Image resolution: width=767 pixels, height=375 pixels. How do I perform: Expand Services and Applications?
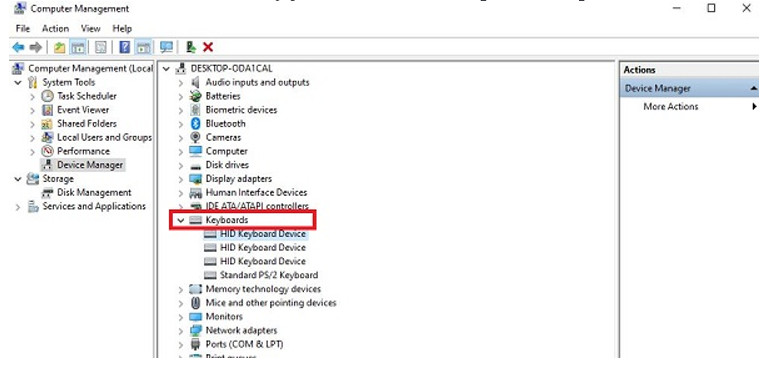(x=19, y=207)
